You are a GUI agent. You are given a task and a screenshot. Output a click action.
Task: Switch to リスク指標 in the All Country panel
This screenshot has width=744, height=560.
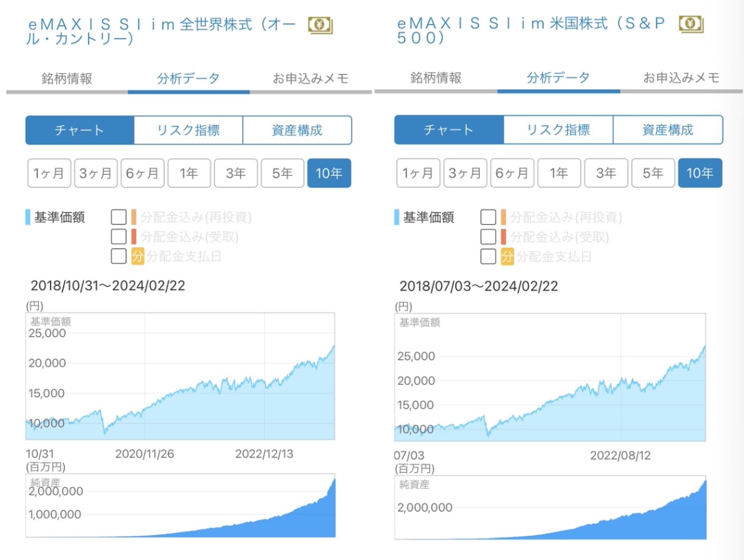(x=189, y=130)
